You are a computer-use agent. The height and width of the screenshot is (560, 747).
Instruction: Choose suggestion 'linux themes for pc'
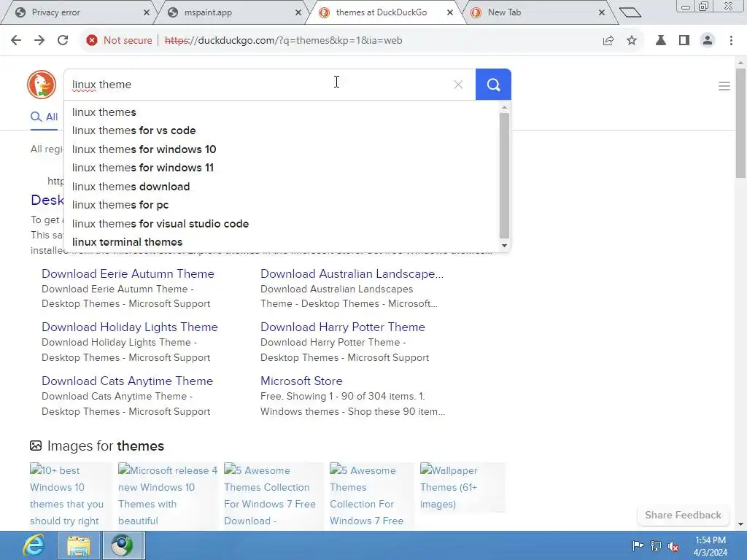point(282,205)
